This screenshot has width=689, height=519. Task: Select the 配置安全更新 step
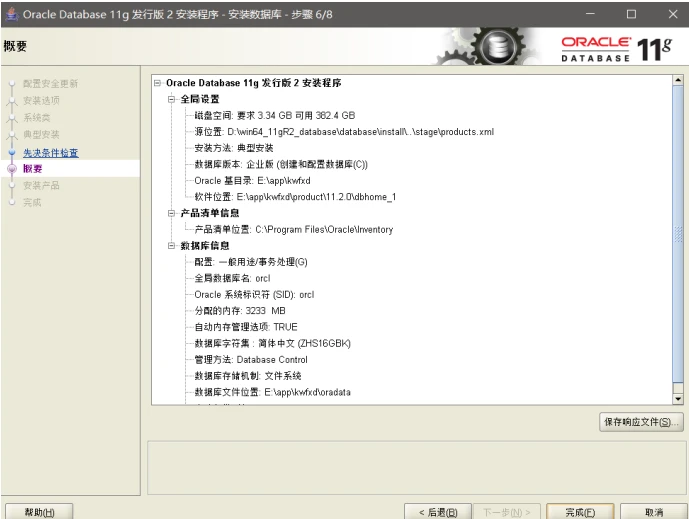[50, 83]
